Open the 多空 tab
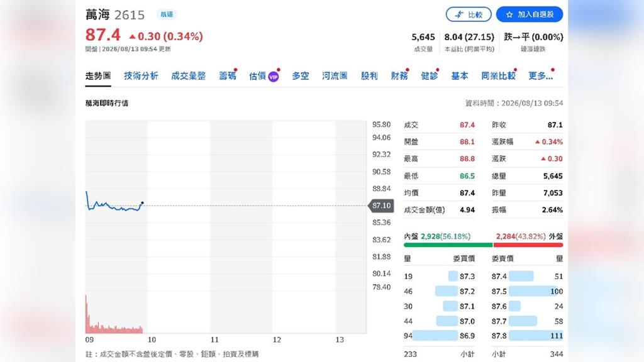Viewport: 644px width, 362px height. tap(300, 76)
